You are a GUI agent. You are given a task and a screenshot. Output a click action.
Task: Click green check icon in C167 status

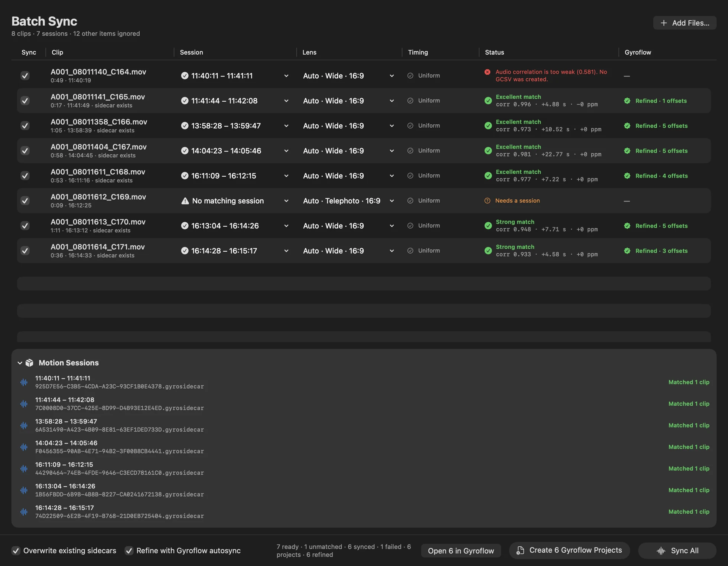[488, 151]
